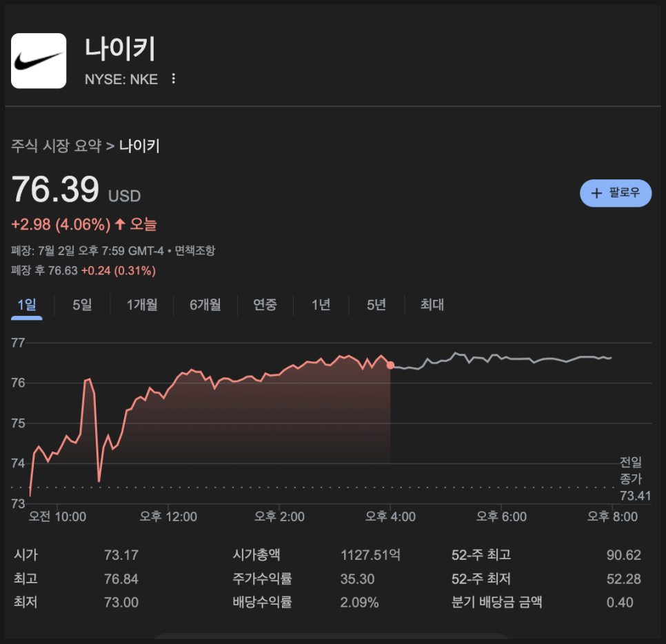
Task: Click the 최고 value 76.84
Action: point(121,579)
